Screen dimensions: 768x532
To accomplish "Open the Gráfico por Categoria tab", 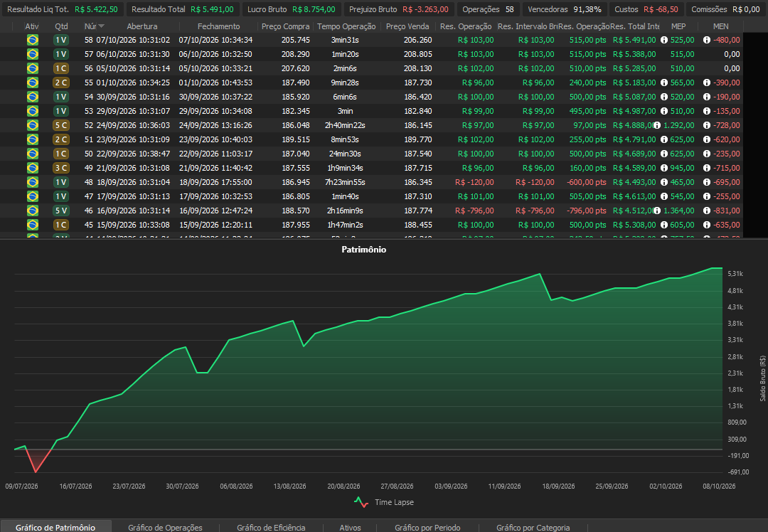I will (533, 527).
